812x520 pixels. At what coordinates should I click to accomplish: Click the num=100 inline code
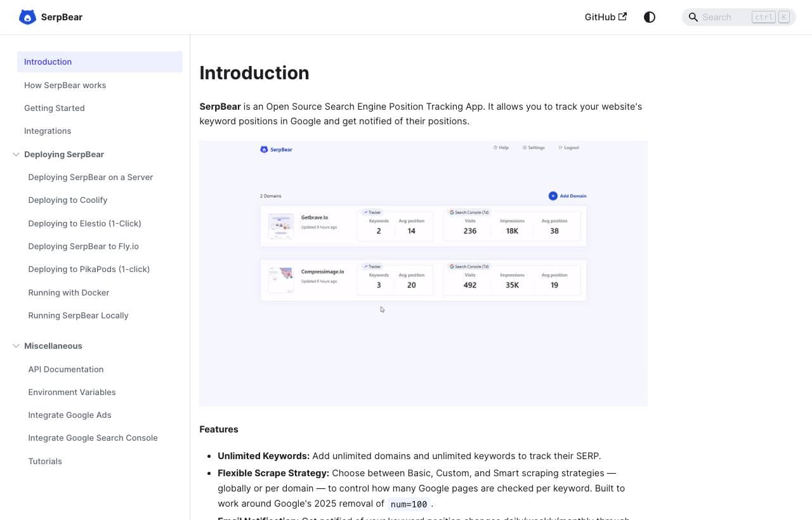(409, 504)
